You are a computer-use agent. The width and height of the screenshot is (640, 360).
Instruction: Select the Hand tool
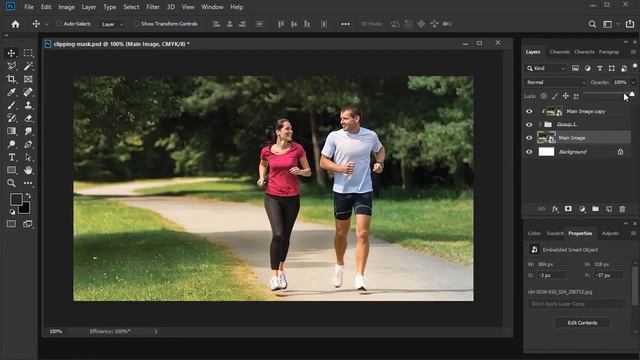[x=28, y=170]
